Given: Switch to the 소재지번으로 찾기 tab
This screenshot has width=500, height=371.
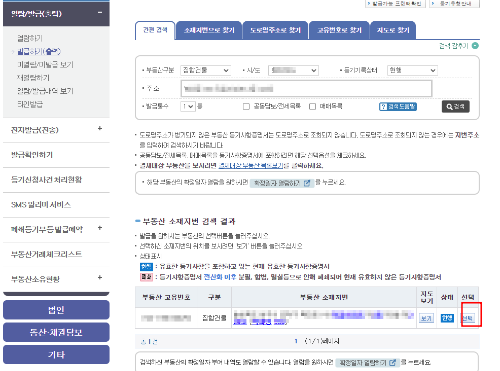Looking at the screenshot, I should tap(209, 30).
